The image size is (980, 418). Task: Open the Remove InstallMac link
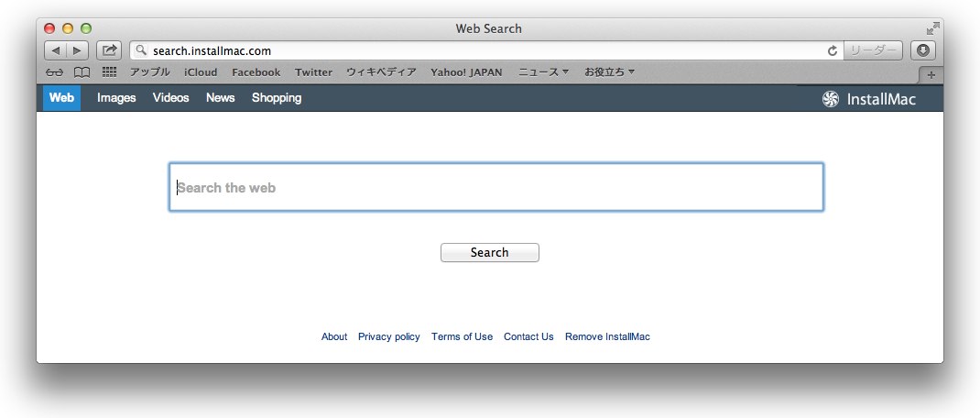pos(607,336)
